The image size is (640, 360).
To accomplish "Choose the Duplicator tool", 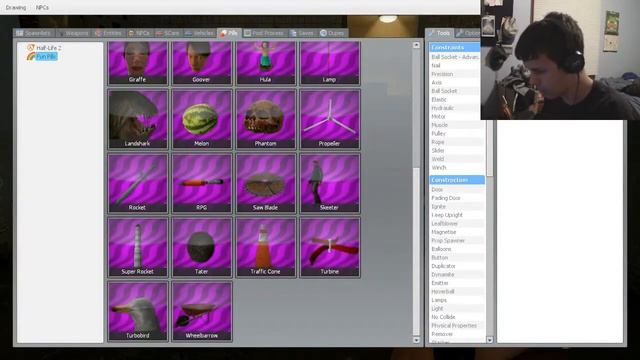I will (x=457, y=266).
